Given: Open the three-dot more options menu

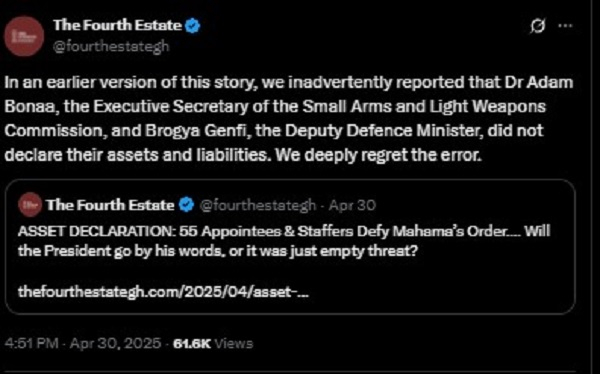Looking at the screenshot, I should [x=565, y=26].
